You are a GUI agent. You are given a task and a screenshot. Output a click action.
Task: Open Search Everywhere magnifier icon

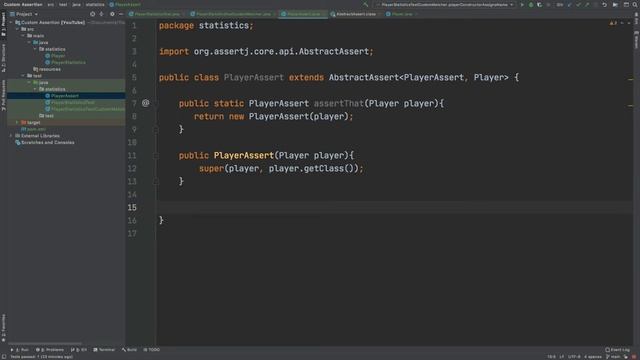coord(636,4)
